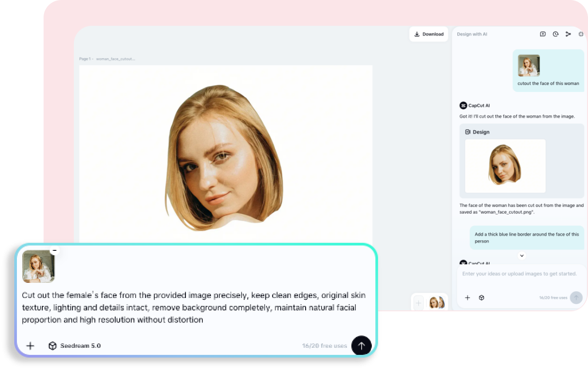Start a new chat in Design with AI

(543, 34)
